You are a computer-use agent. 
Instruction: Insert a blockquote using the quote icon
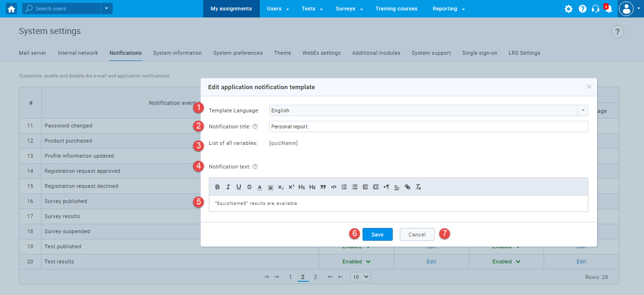coord(323,187)
